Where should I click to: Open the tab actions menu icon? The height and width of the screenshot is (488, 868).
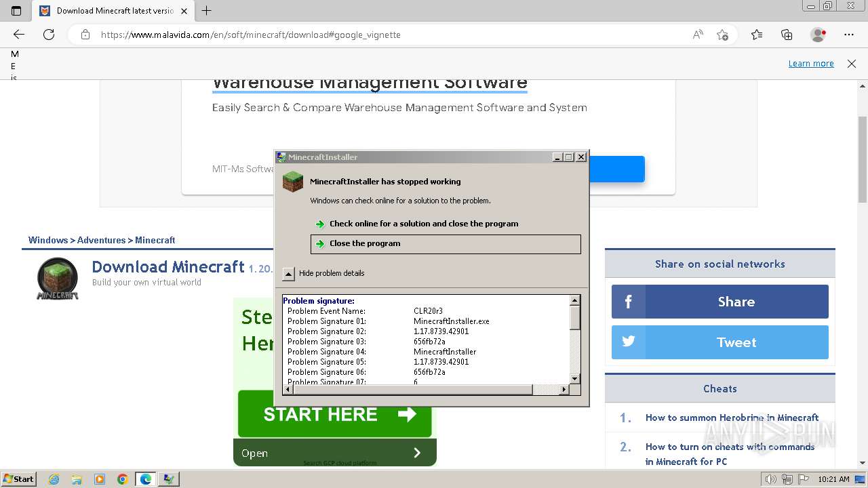tap(16, 11)
